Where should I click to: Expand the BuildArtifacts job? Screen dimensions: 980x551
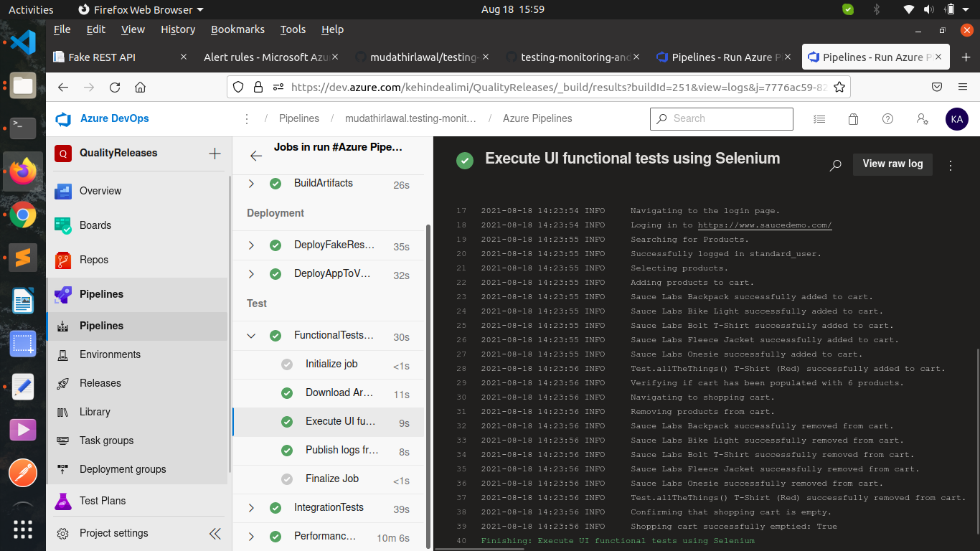point(251,184)
